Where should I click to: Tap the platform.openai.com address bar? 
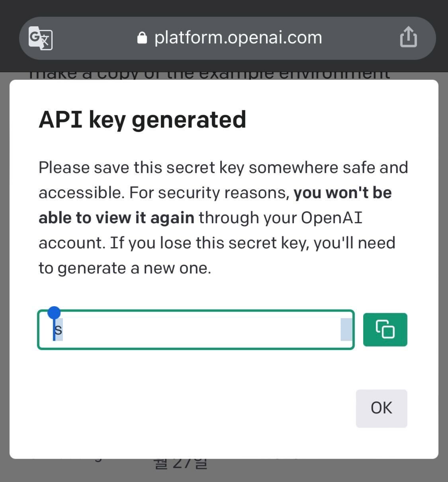tap(237, 37)
